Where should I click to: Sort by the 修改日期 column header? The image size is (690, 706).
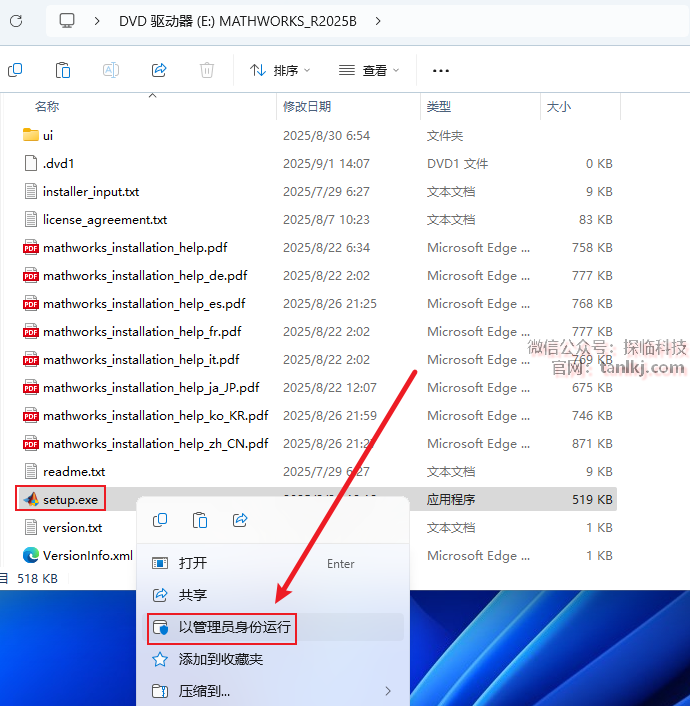point(307,107)
